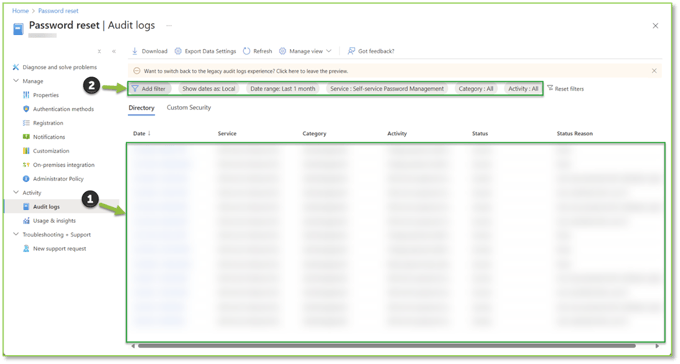Open Export Data Settings
This screenshot has height=364, width=680.
(205, 51)
